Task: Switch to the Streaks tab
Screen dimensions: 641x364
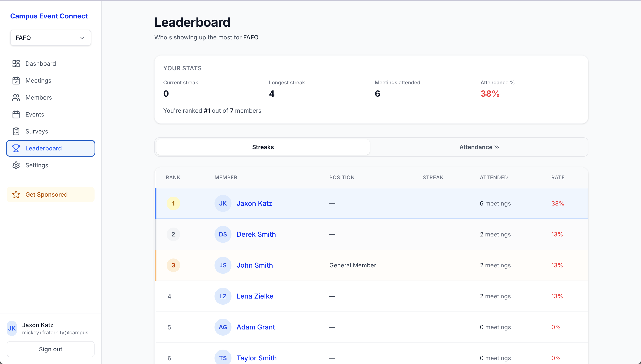Action: tap(263, 147)
